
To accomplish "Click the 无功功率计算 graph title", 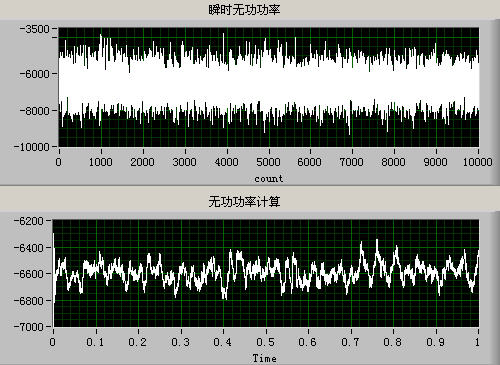I will (x=244, y=202).
